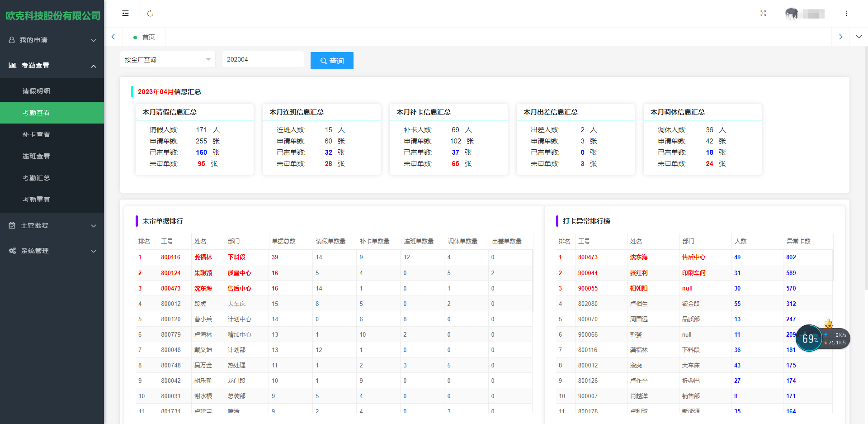Select 胡乐新 龙门段 row

[334, 381]
